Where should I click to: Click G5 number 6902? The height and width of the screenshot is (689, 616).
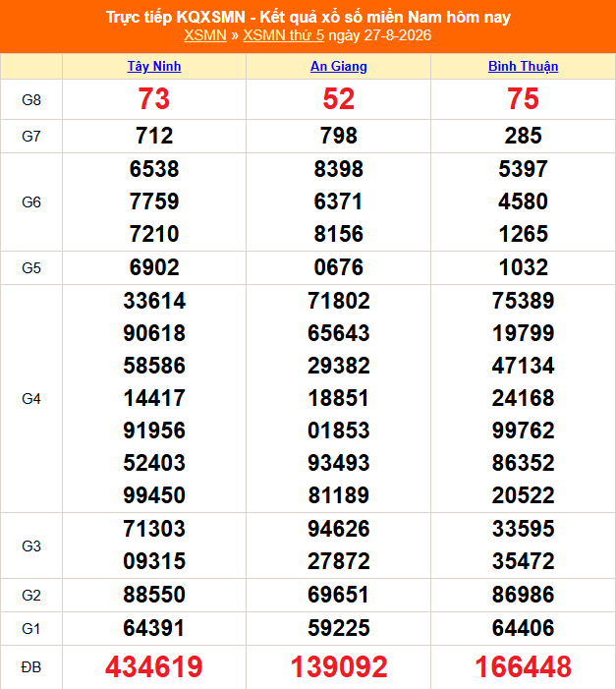tap(154, 267)
